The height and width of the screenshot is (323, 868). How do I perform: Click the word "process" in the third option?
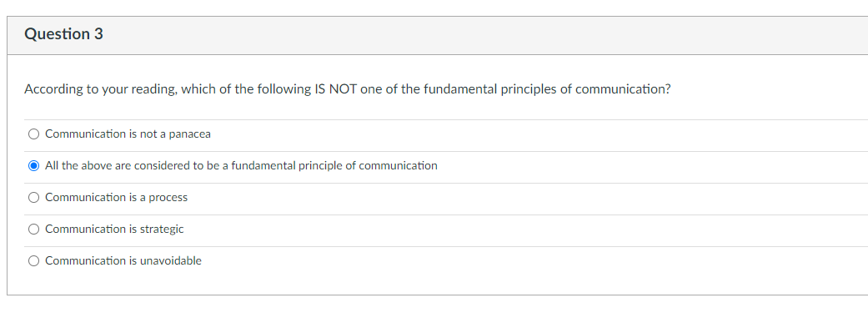point(168,199)
